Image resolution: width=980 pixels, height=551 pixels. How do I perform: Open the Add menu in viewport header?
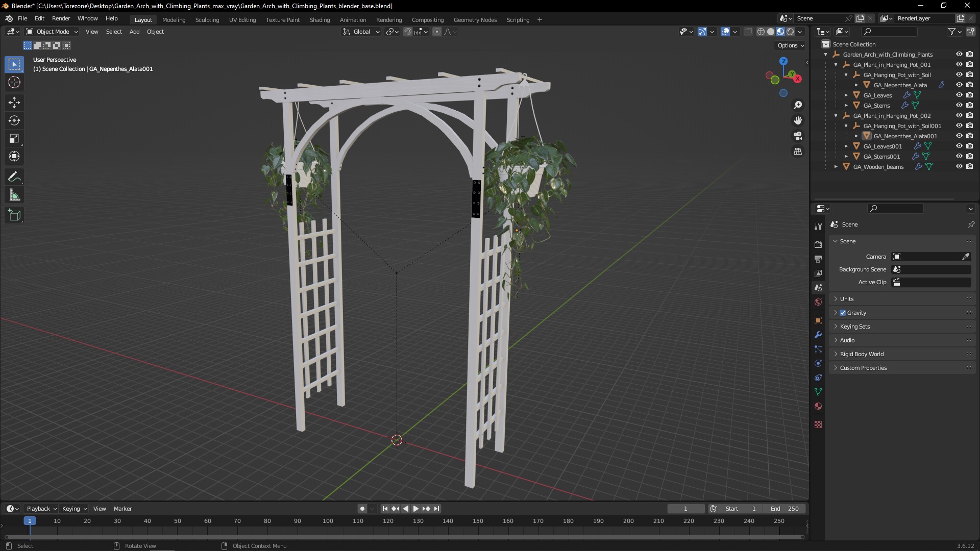[134, 32]
